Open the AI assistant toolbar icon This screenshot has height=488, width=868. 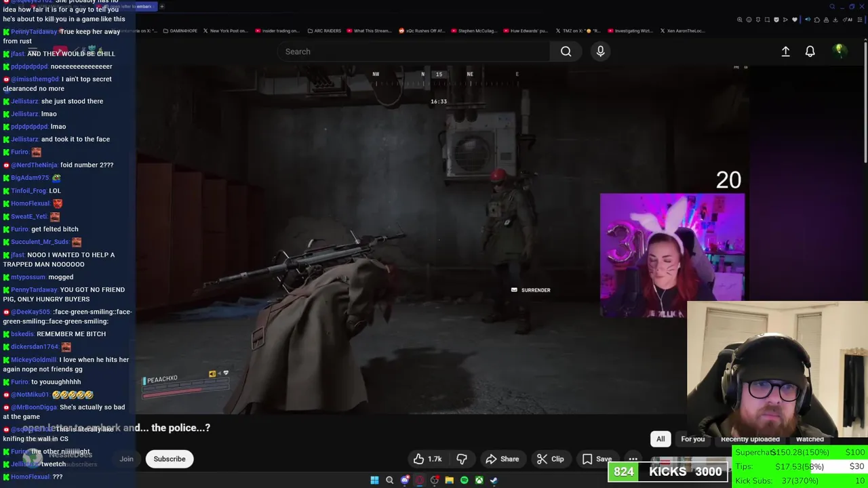(x=847, y=20)
